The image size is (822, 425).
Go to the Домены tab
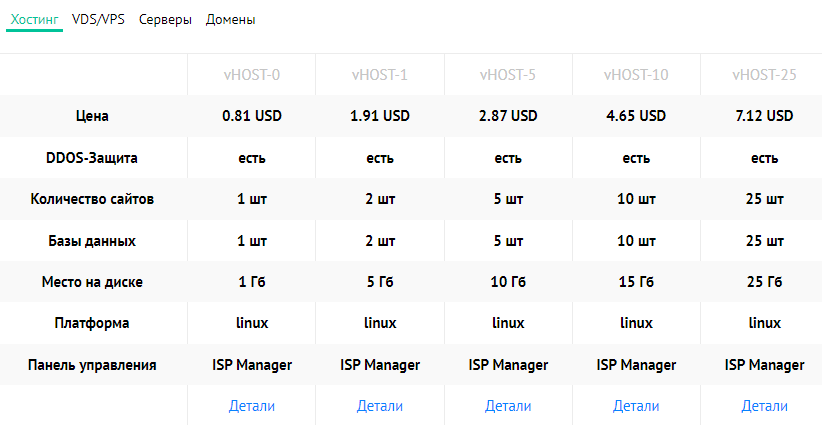230,19
